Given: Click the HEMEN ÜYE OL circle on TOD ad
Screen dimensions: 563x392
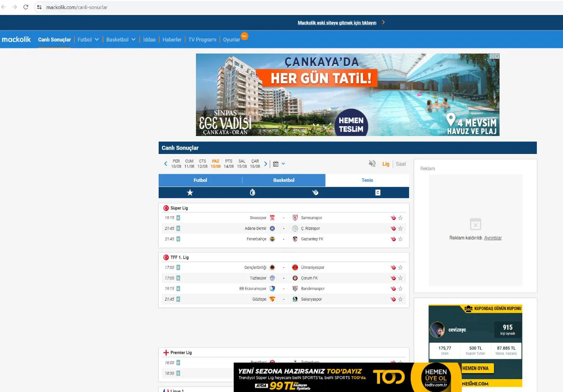Looking at the screenshot, I should point(436,377).
